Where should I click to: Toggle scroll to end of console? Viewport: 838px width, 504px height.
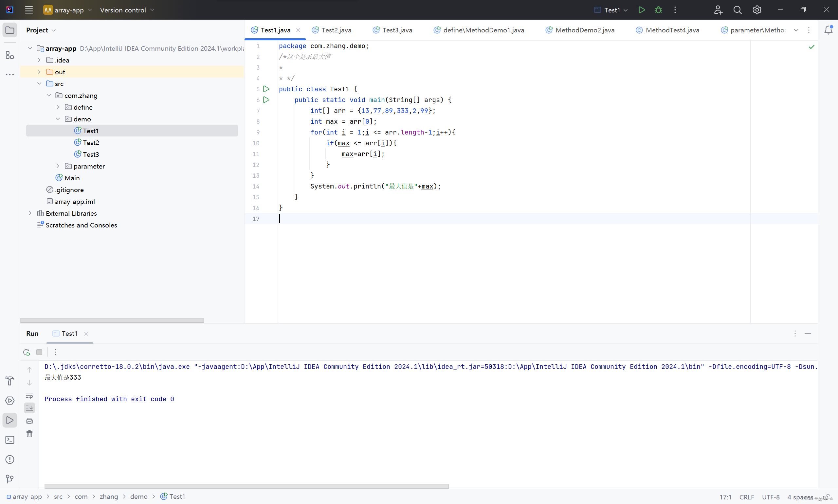[29, 408]
